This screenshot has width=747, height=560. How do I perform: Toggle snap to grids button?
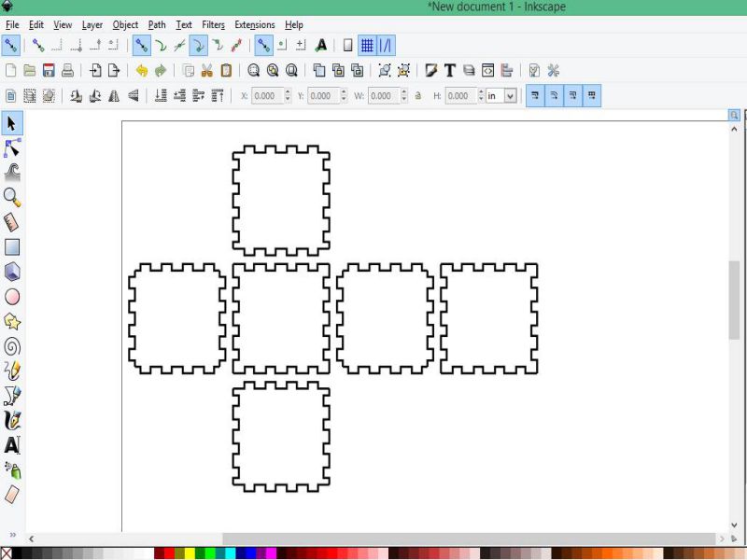[x=367, y=46]
